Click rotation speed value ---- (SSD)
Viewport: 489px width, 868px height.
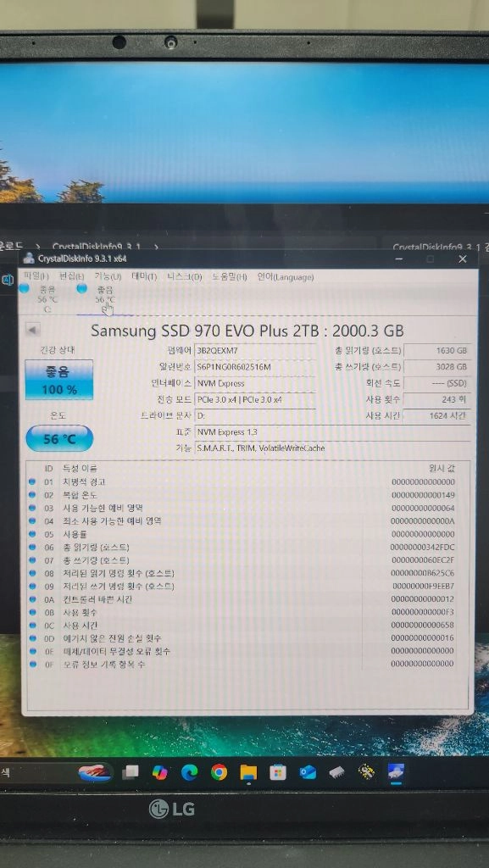click(x=437, y=383)
